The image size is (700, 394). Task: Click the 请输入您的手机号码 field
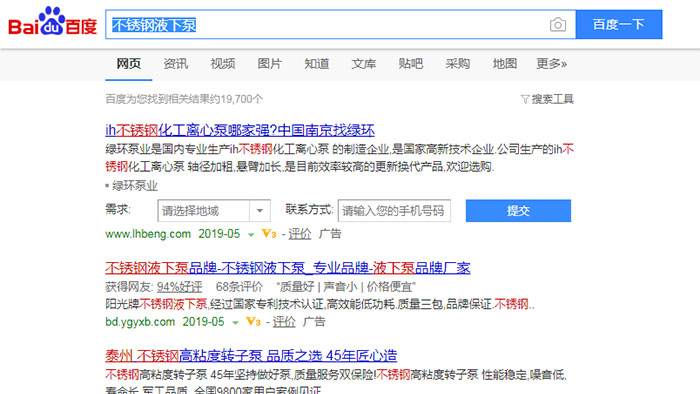click(x=394, y=211)
